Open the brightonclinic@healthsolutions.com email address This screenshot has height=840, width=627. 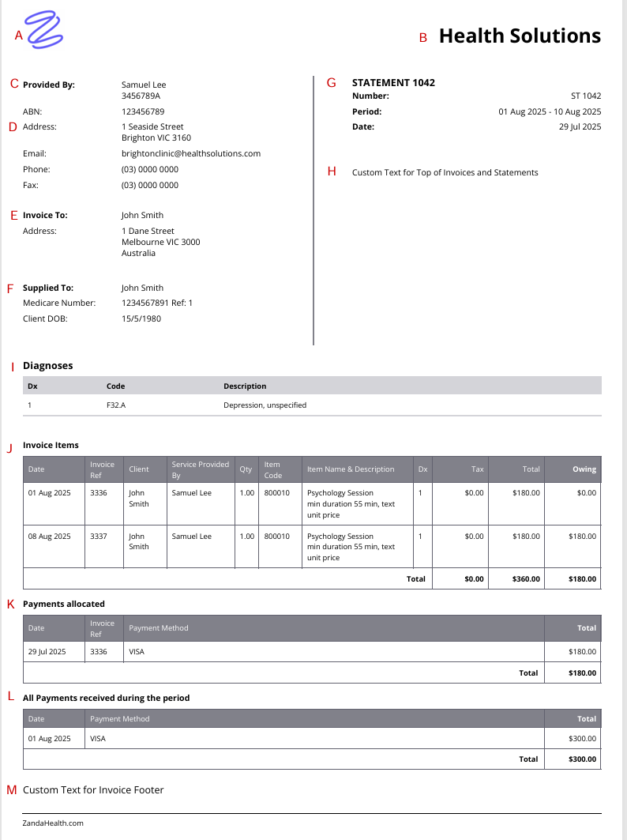190,153
